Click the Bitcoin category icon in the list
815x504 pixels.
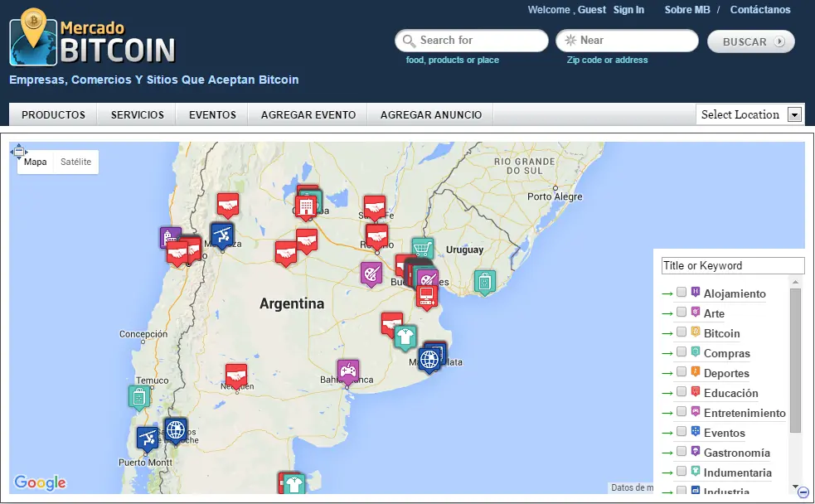tap(696, 332)
